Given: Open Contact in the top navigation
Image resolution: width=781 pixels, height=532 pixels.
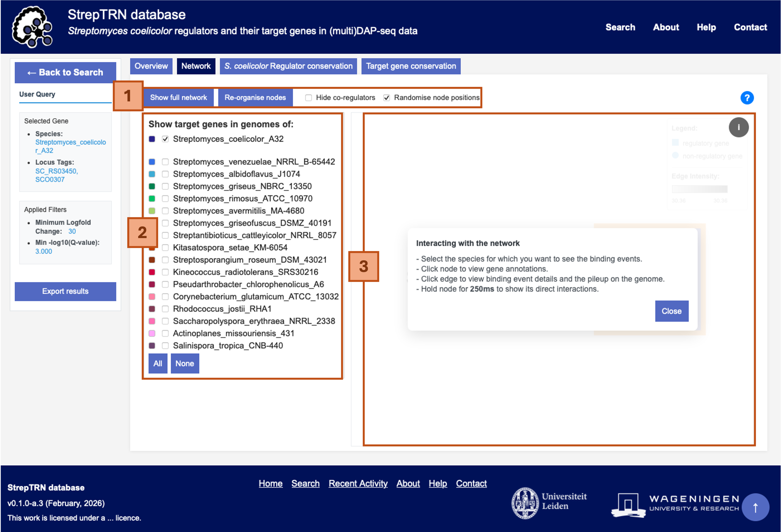Looking at the screenshot, I should [x=750, y=27].
